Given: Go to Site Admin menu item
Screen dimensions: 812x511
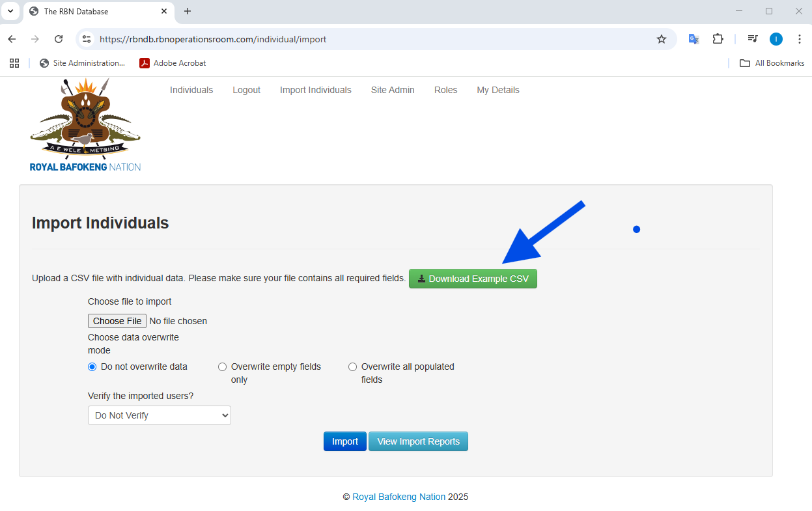Looking at the screenshot, I should click(x=393, y=90).
